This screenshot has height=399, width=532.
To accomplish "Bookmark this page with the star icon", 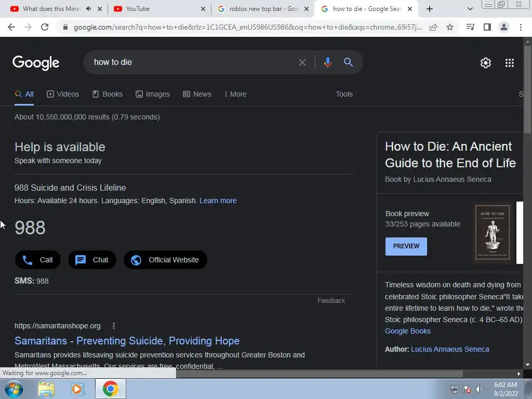I will click(450, 27).
